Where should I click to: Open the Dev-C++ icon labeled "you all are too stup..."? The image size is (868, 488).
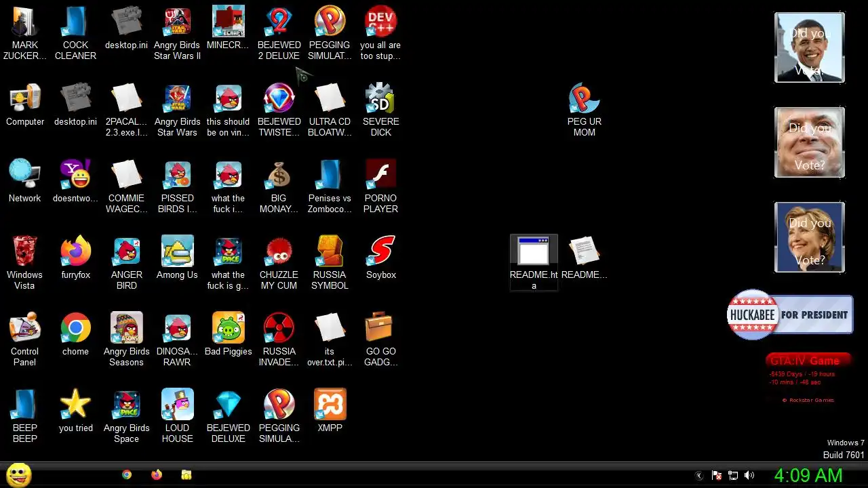click(380, 33)
